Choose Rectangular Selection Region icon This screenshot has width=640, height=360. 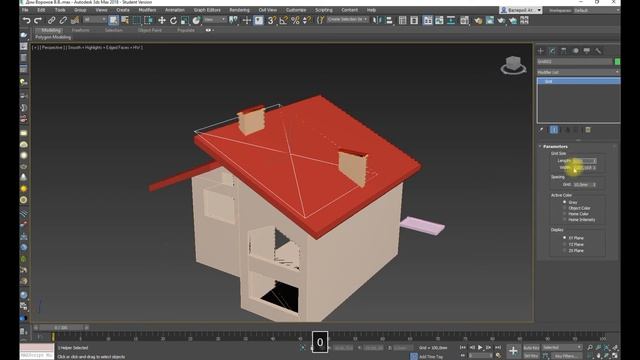[x=137, y=20]
